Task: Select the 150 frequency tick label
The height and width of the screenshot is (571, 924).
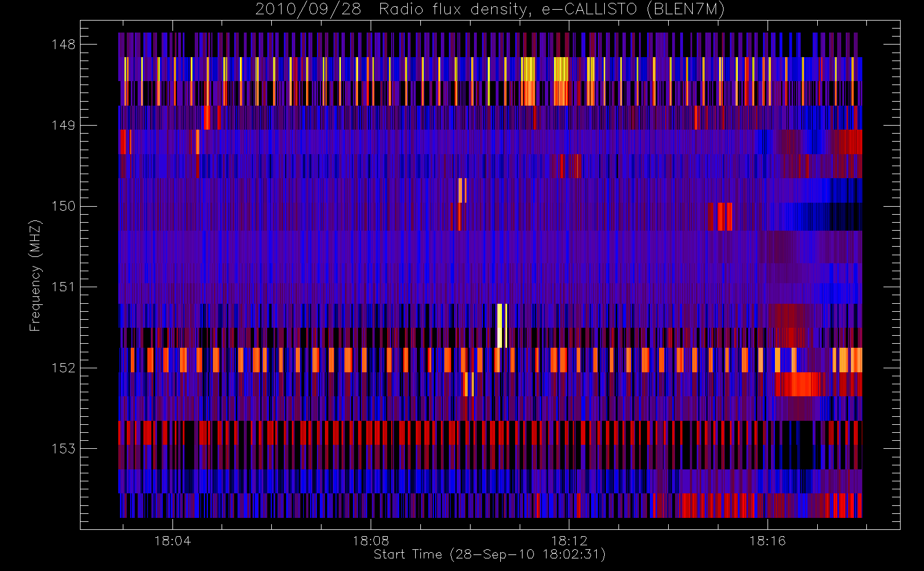Action: click(x=63, y=206)
